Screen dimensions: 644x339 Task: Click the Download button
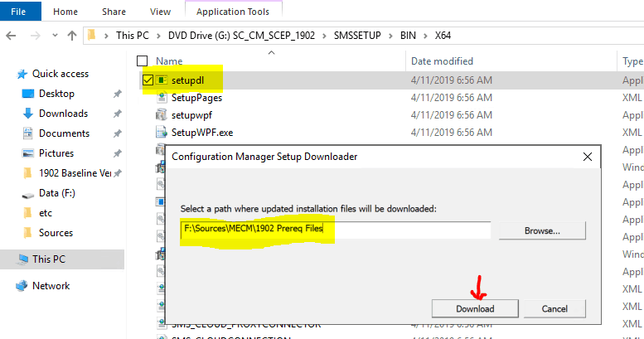(475, 309)
